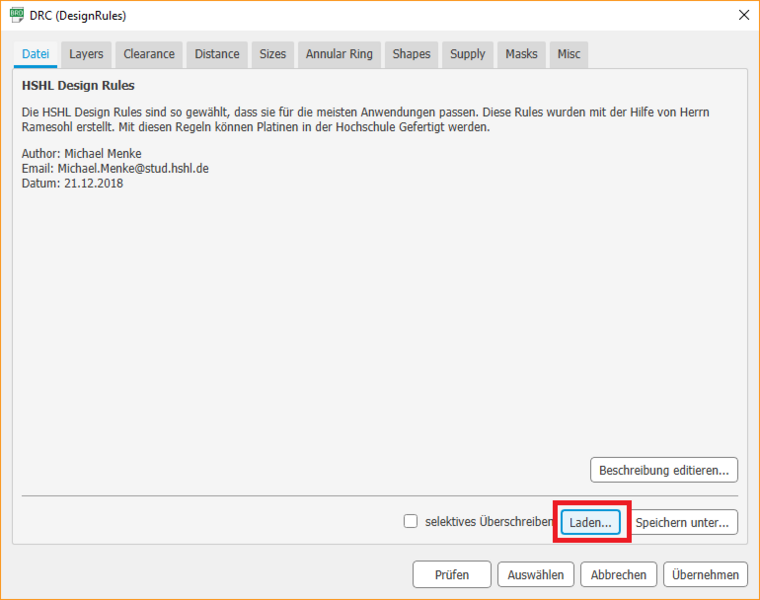The height and width of the screenshot is (600, 760).
Task: Open the Shapes tab
Action: pyautogui.click(x=411, y=54)
